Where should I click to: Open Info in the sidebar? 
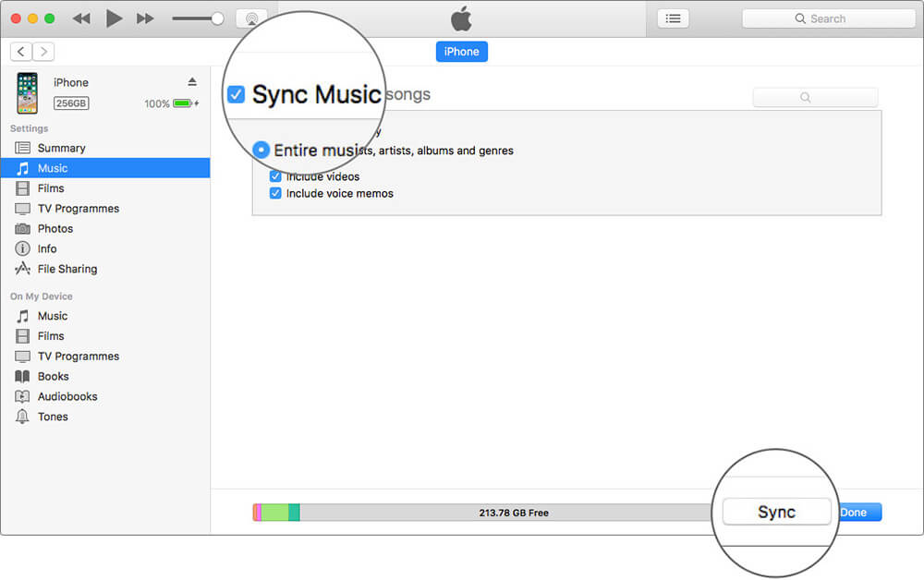tap(105, 248)
